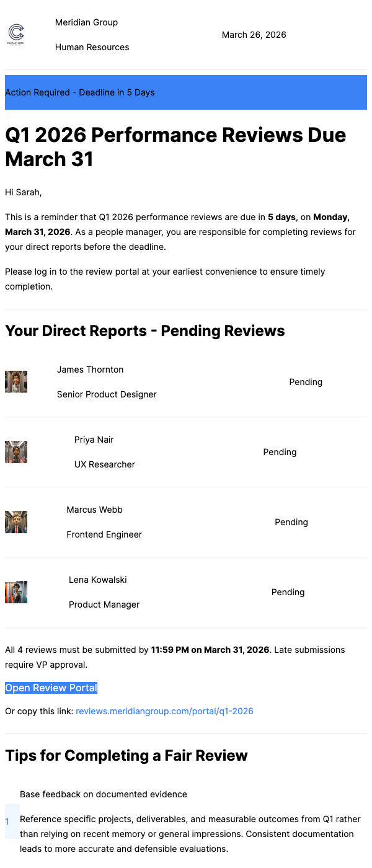The width and height of the screenshot is (372, 868).
Task: Select the Pending status for James Thornton
Action: coord(306,381)
